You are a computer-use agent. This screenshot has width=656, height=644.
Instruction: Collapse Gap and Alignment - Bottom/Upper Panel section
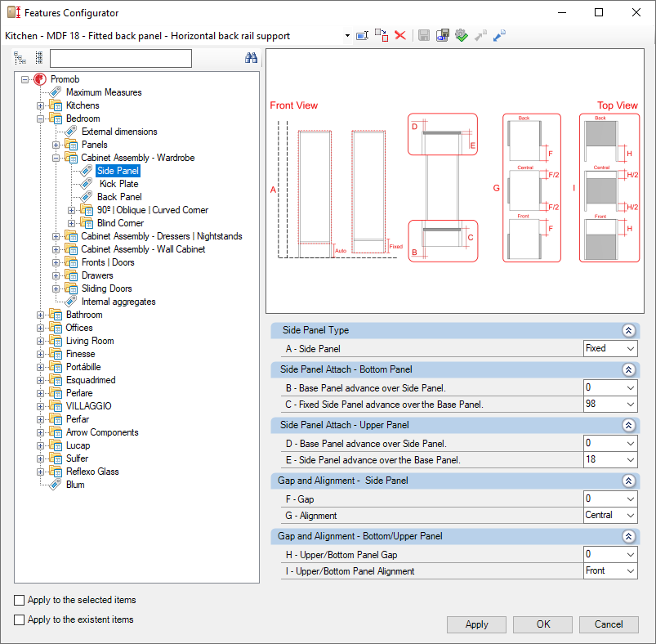pyautogui.click(x=628, y=536)
